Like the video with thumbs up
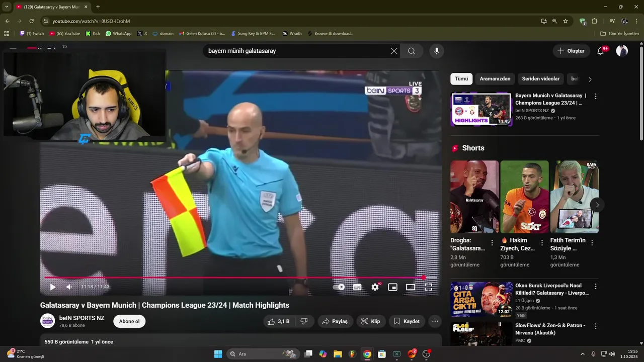Screen dimensions: 644x362 click(x=278, y=321)
